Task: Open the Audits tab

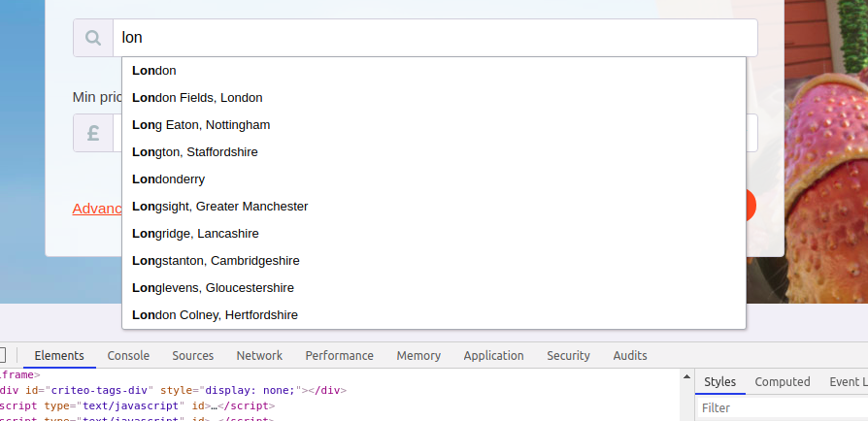Action: coord(630,355)
